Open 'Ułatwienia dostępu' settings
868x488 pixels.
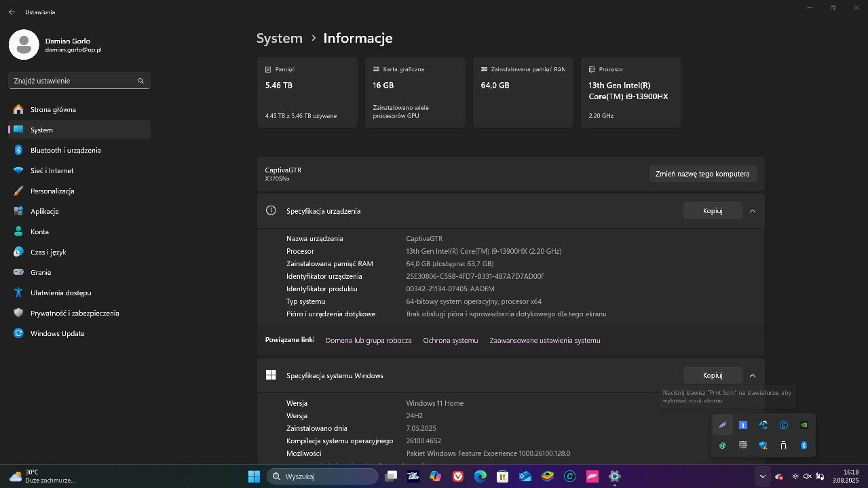pyautogui.click(x=79, y=293)
